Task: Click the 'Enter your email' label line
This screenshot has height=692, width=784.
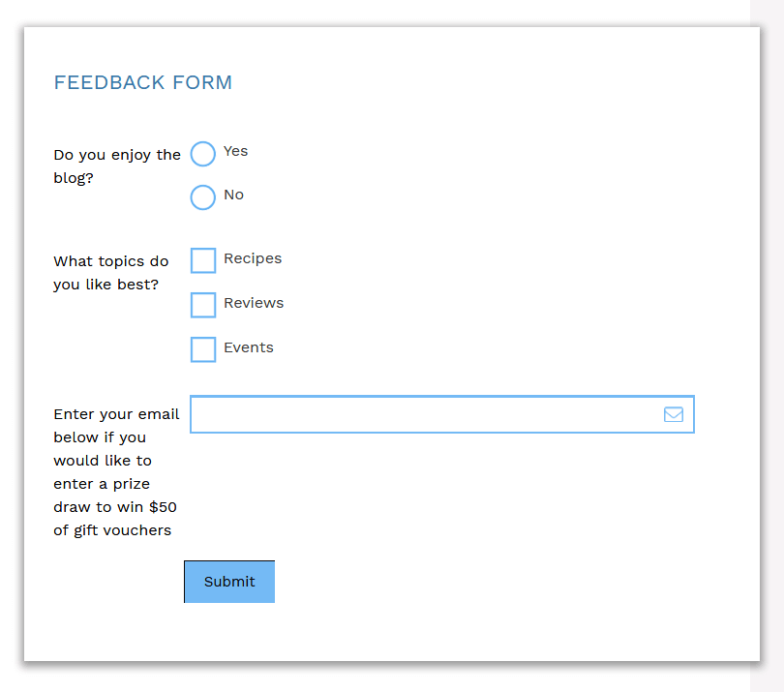Action: [x=116, y=414]
